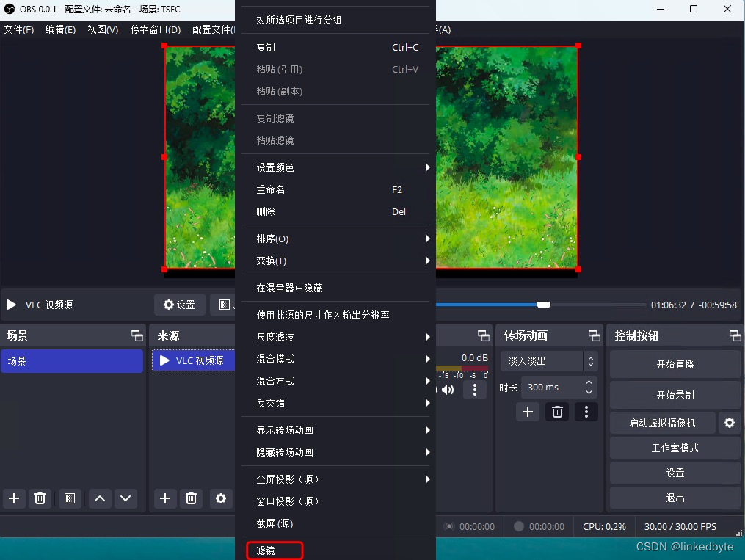The height and width of the screenshot is (560, 745).
Task: Choose 使用此源的尺寸作为输出分辨率
Action: point(335,314)
